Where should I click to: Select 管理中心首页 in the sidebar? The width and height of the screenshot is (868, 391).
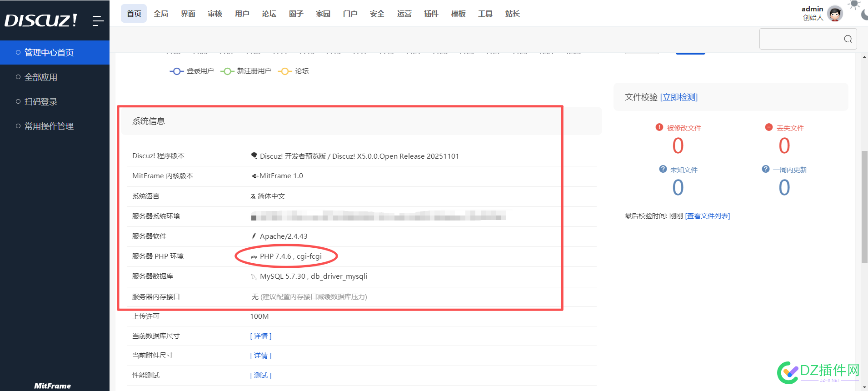coord(55,52)
